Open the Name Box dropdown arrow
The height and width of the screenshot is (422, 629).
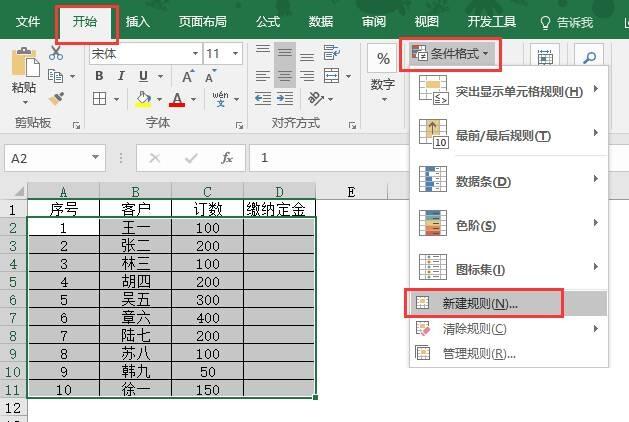[95, 157]
